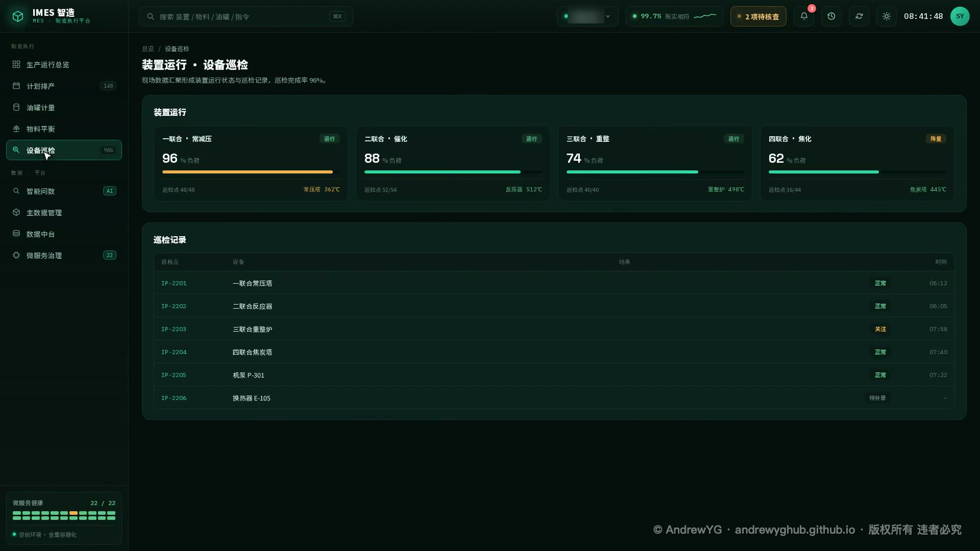Open 物料平衡 menu item
Image resolution: width=980 pixels, height=551 pixels.
[64, 129]
